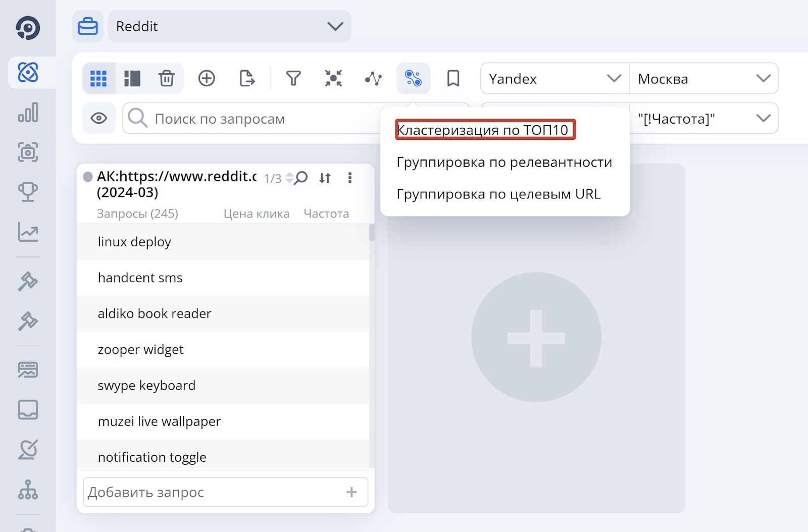Choose Кластеризация по ТОП10 from the menu
The height and width of the screenshot is (532, 808).
pos(485,130)
